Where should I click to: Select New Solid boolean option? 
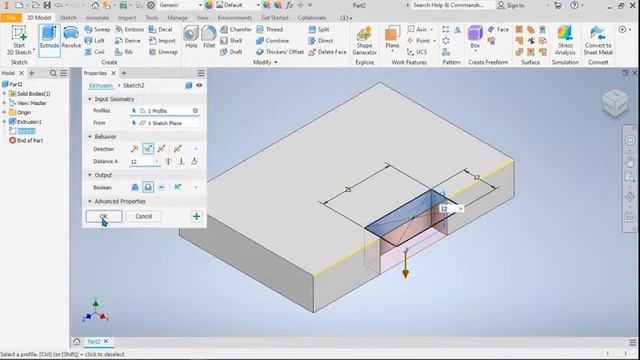pos(178,187)
